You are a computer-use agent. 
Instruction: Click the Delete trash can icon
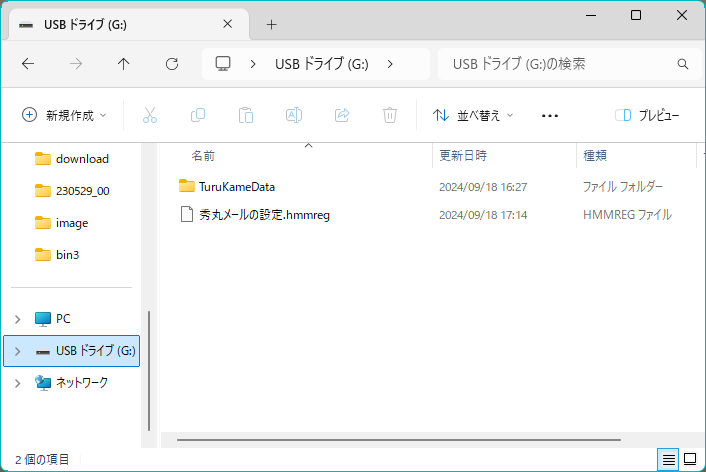pos(390,115)
